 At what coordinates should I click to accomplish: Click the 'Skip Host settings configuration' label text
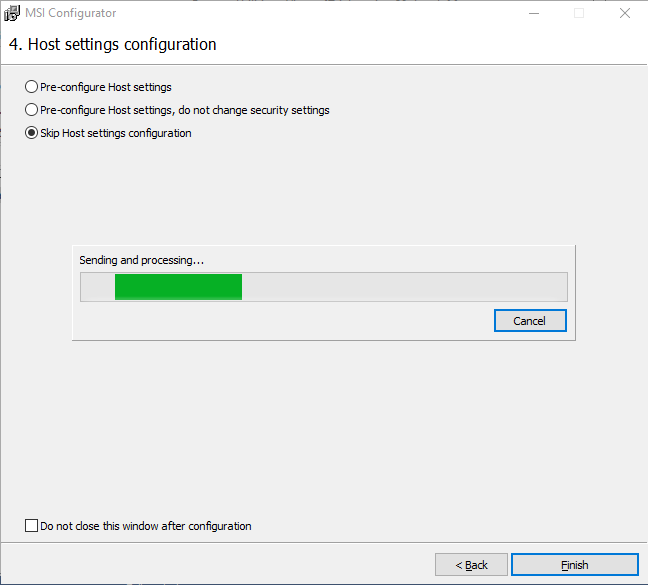[x=116, y=133]
